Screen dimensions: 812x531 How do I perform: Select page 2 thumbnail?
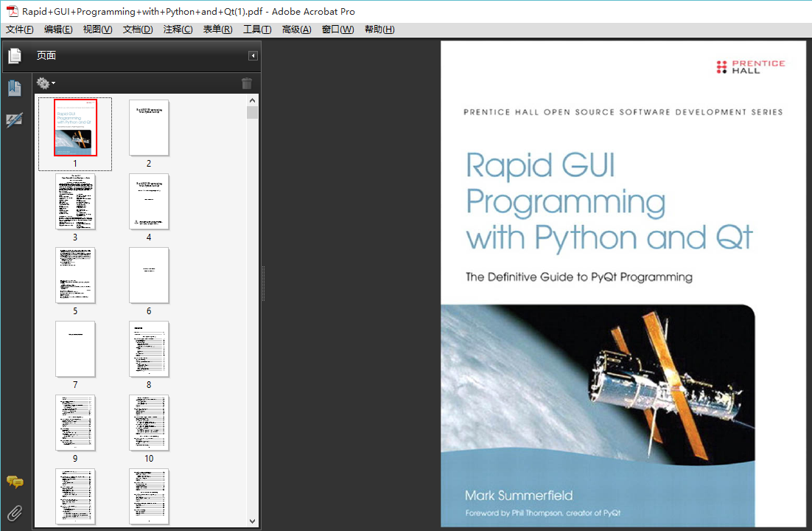tap(149, 128)
